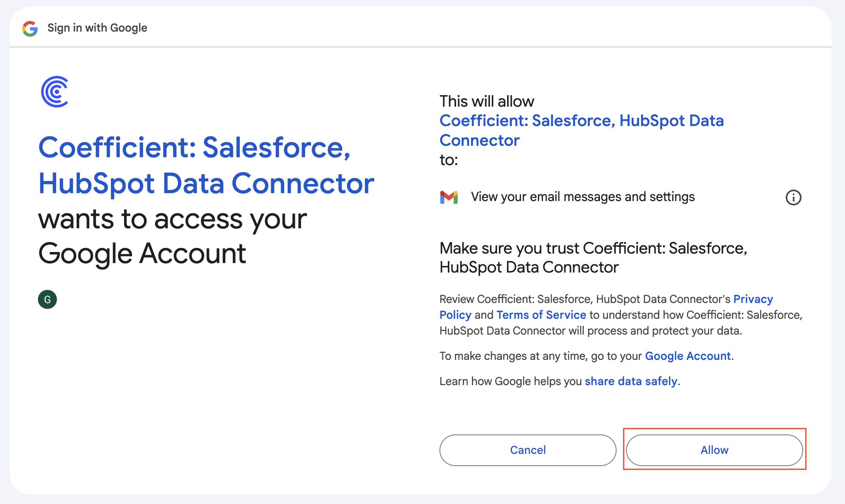This screenshot has width=845, height=504.
Task: Click the Make sure you trust heading
Action: tap(593, 258)
